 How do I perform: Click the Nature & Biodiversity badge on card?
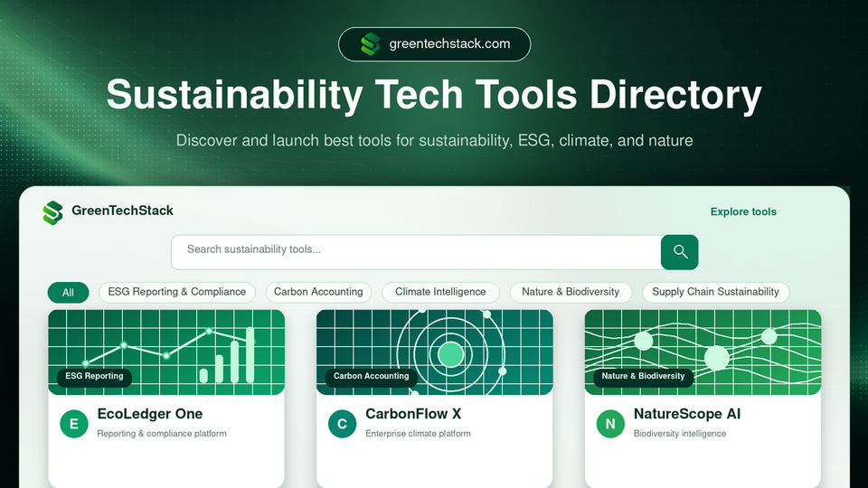[643, 376]
